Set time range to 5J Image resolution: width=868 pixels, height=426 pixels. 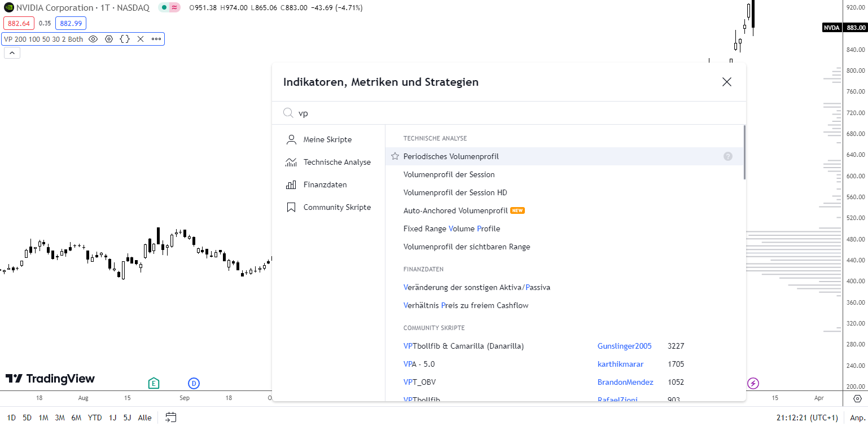128,418
